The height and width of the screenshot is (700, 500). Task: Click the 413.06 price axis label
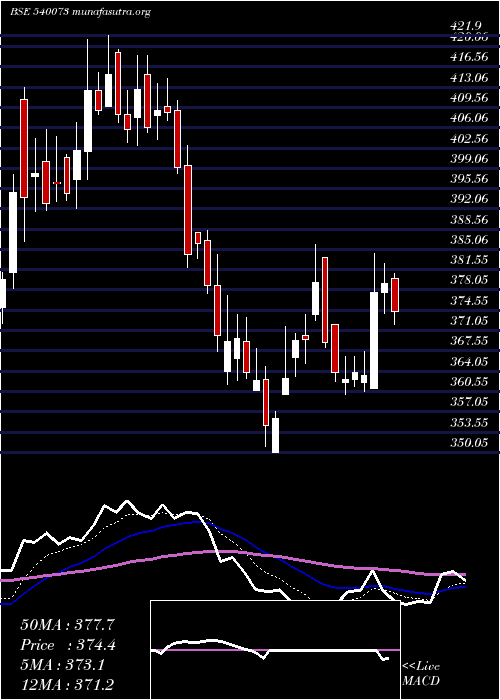point(467,78)
